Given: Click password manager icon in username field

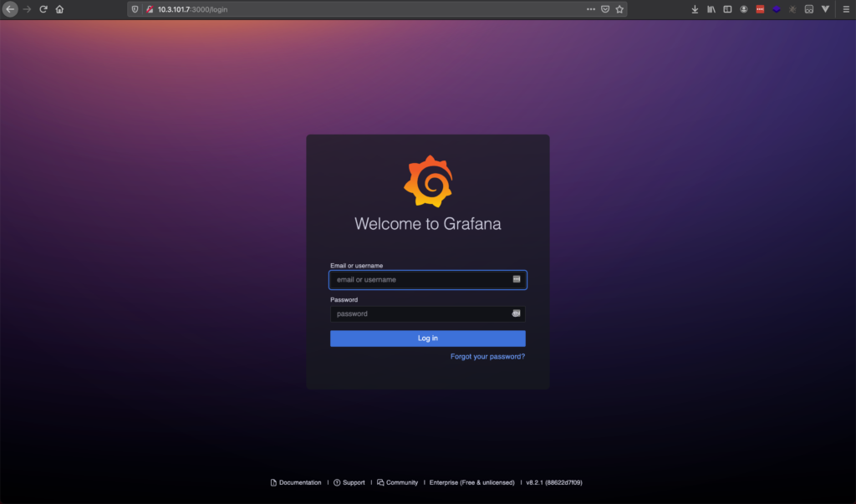Looking at the screenshot, I should (517, 279).
